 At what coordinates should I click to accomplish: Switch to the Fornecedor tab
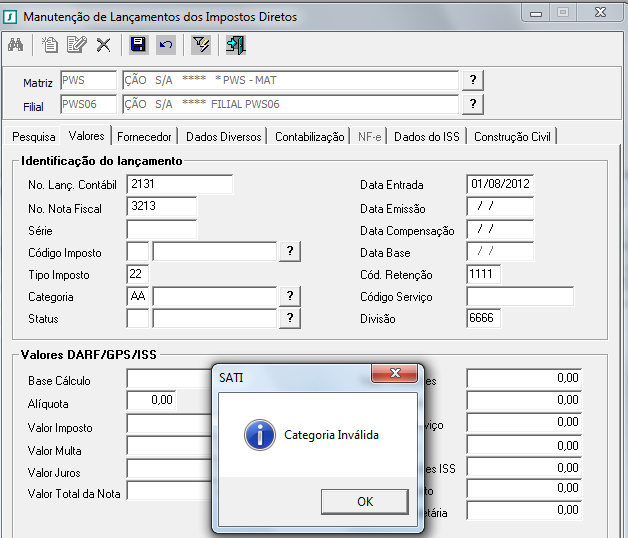144,137
